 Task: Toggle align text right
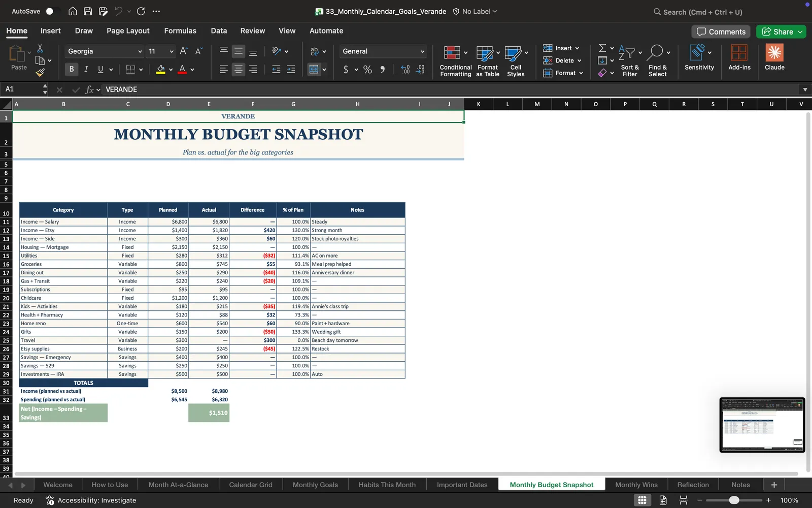pyautogui.click(x=253, y=70)
